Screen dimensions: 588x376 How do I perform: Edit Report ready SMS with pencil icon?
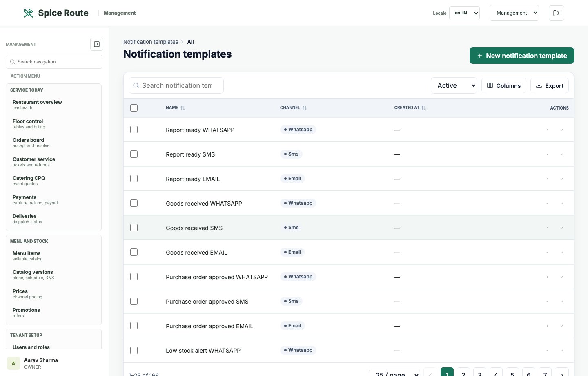[562, 154]
